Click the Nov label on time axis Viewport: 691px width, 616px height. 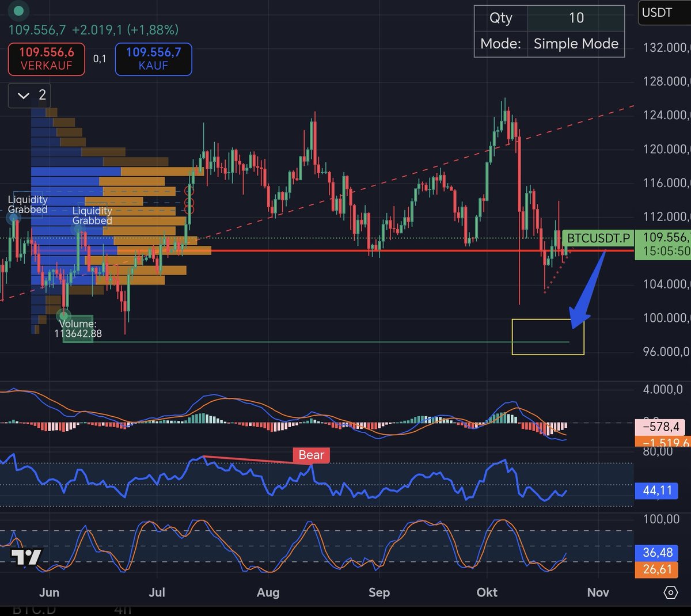click(598, 592)
